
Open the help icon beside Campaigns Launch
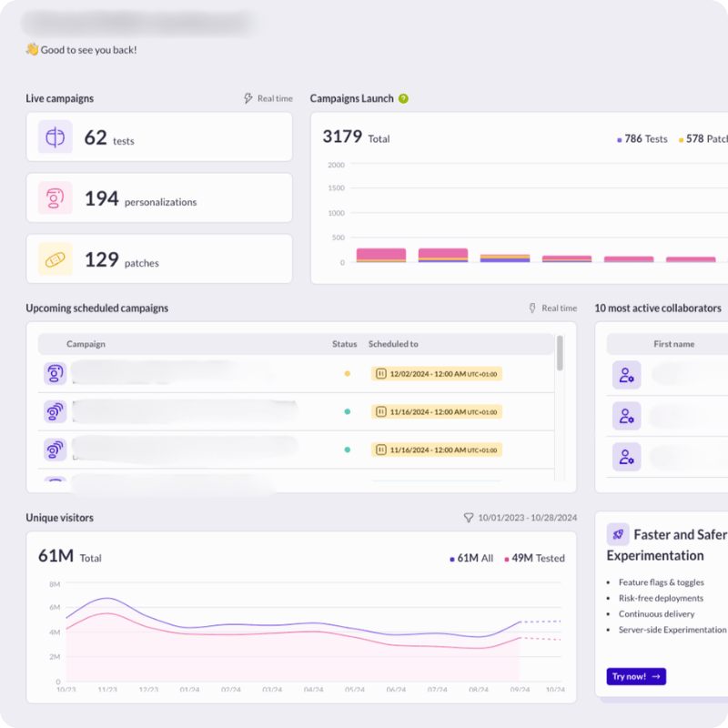click(x=403, y=98)
